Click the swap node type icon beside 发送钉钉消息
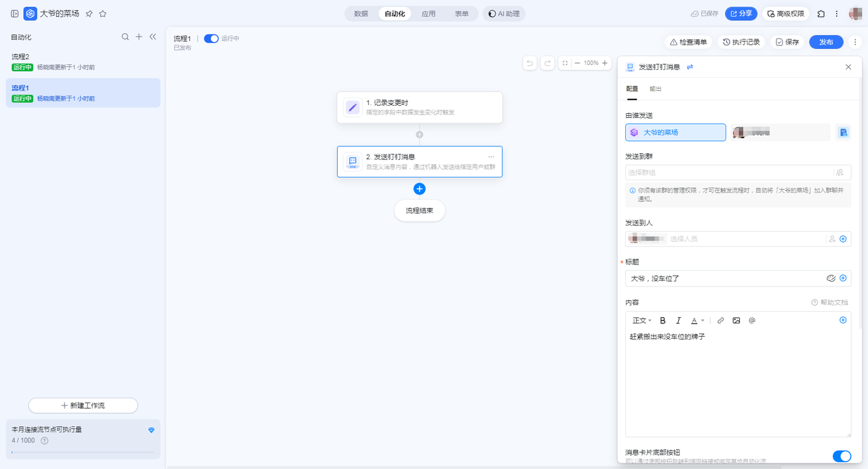 [690, 67]
